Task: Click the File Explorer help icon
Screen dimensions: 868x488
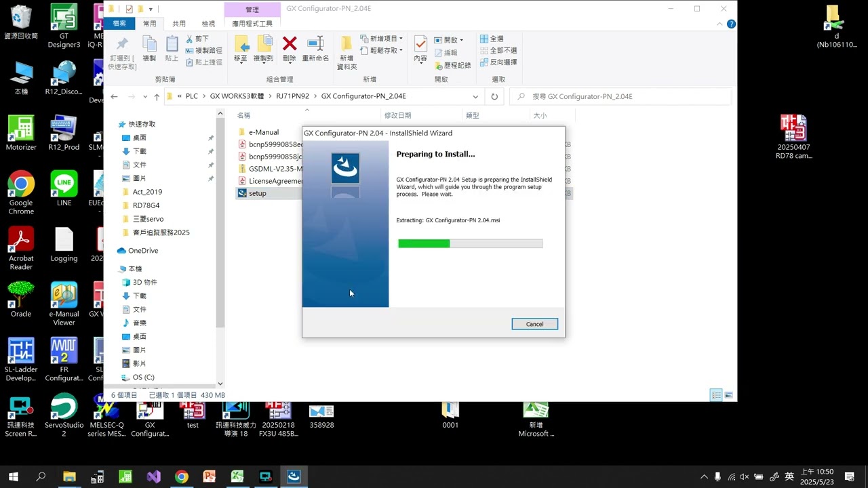Action: [x=732, y=24]
